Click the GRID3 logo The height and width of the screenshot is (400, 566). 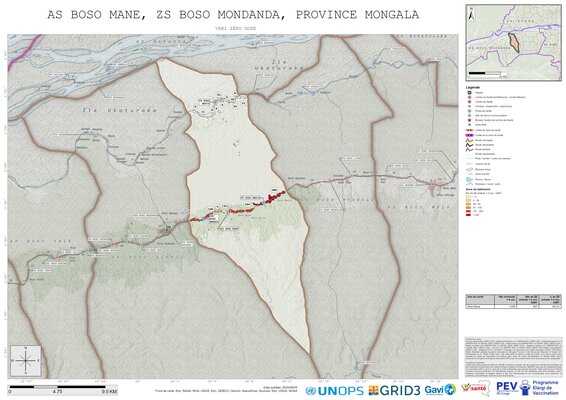[x=395, y=390]
